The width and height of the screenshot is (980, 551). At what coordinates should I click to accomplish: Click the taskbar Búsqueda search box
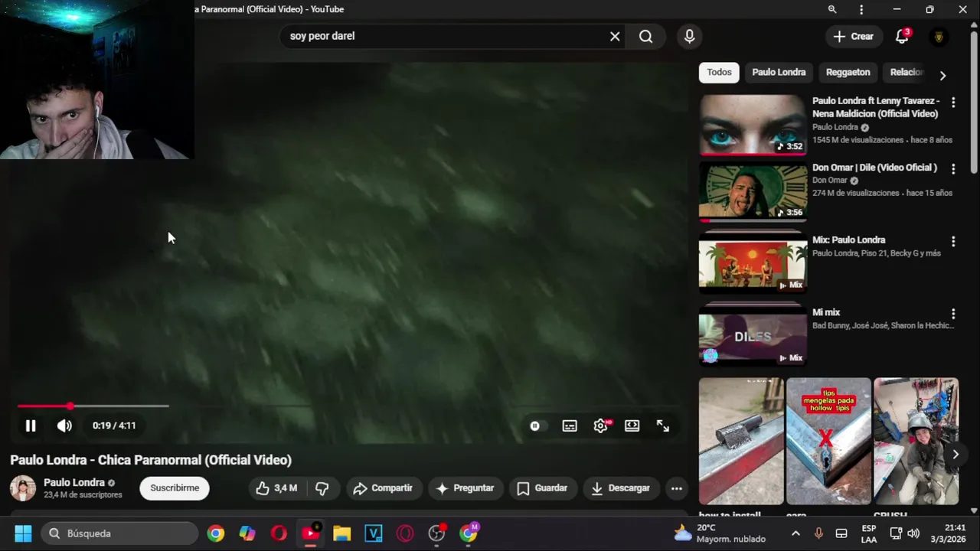coord(120,533)
